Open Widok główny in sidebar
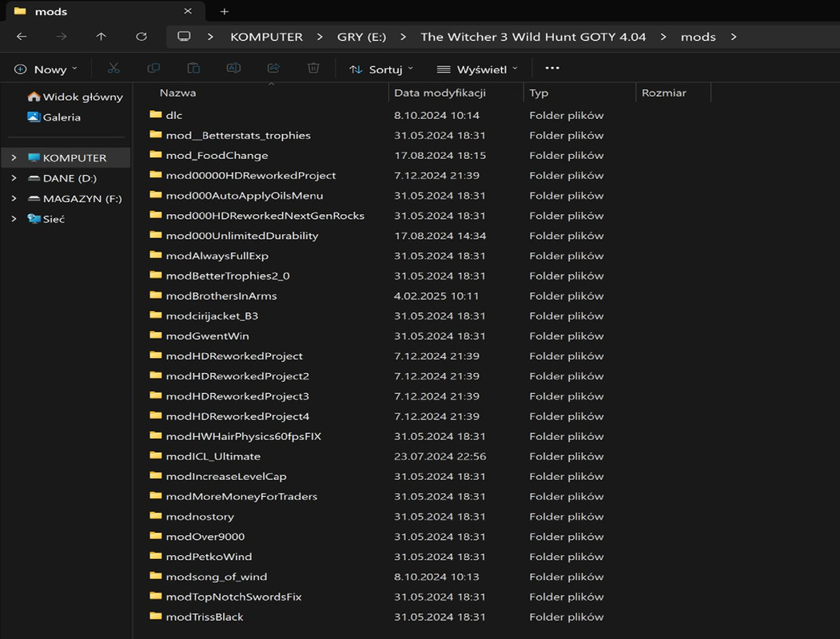The height and width of the screenshot is (639, 840). [x=75, y=97]
